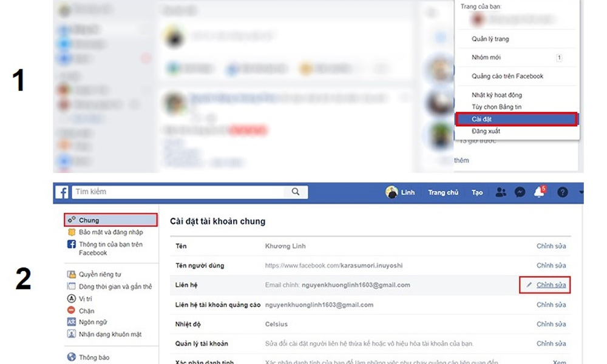
Task: Open the friend requests icon
Action: pyautogui.click(x=500, y=192)
